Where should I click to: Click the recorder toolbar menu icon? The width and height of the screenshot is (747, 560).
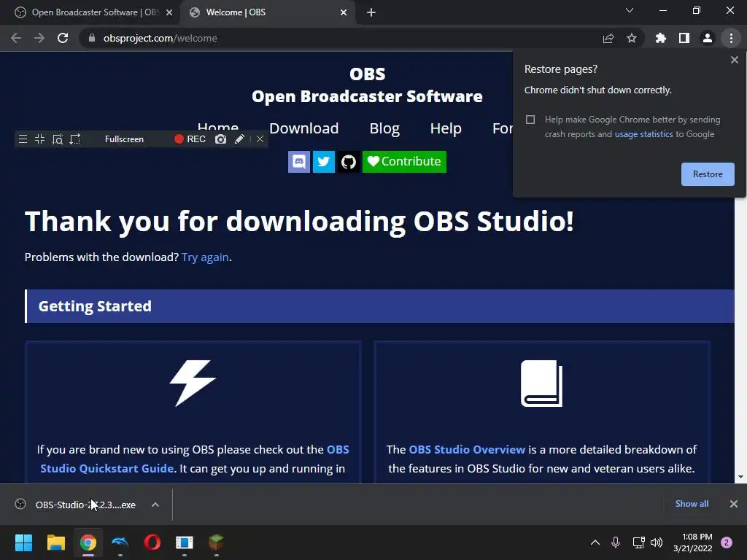[23, 139]
